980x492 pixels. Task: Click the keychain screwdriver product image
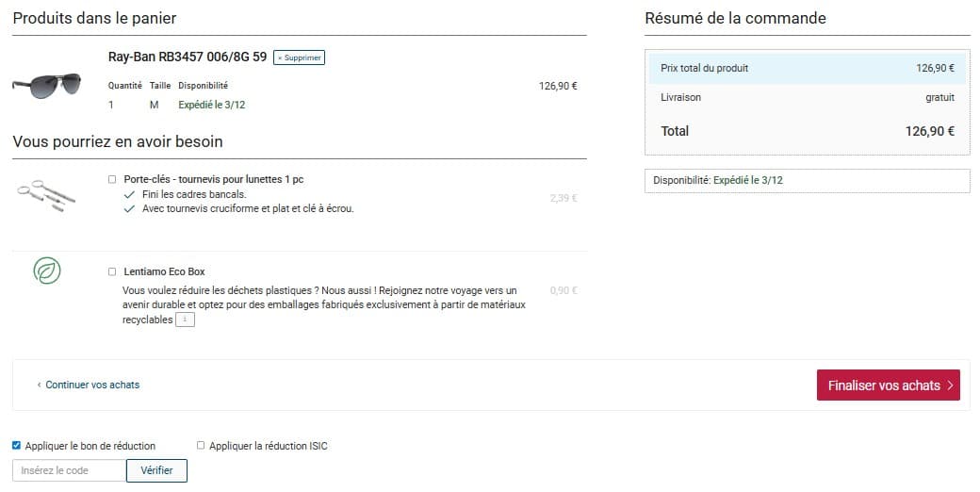click(x=46, y=195)
